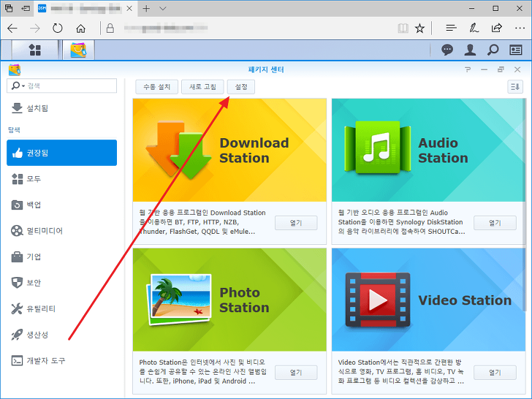Click the 모두 grid icon in sidebar
Image resolution: width=532 pixels, height=399 pixels.
tap(17, 179)
